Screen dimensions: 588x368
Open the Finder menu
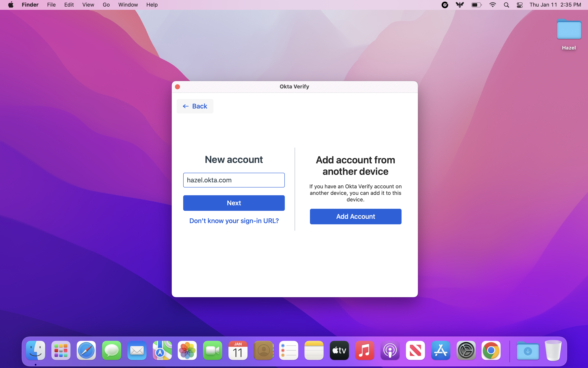tap(30, 5)
